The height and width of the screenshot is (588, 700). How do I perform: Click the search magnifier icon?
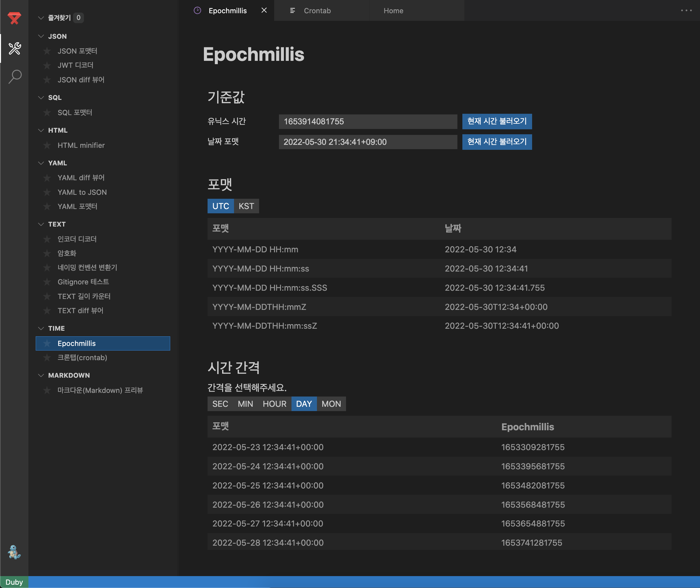click(15, 77)
